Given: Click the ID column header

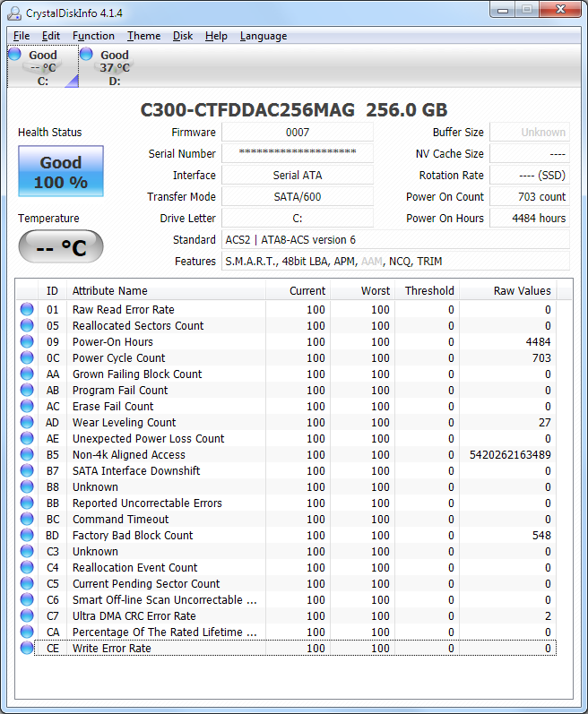Looking at the screenshot, I should [x=52, y=290].
